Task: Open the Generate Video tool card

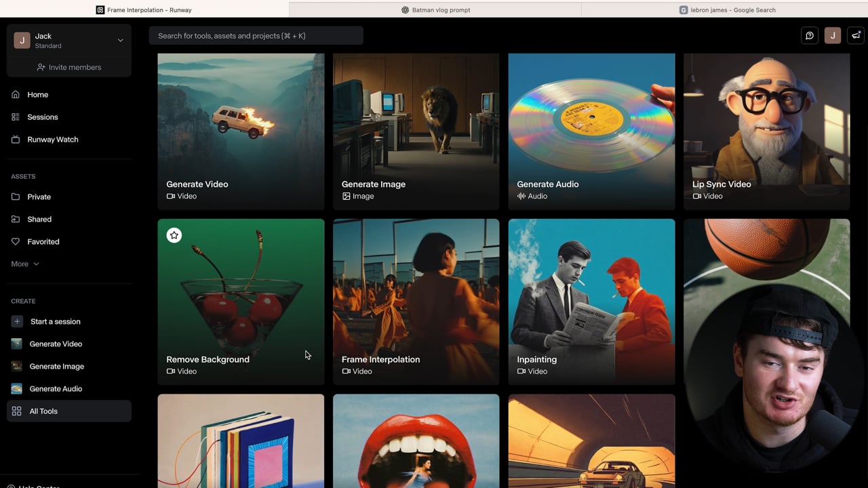Action: 241,131
